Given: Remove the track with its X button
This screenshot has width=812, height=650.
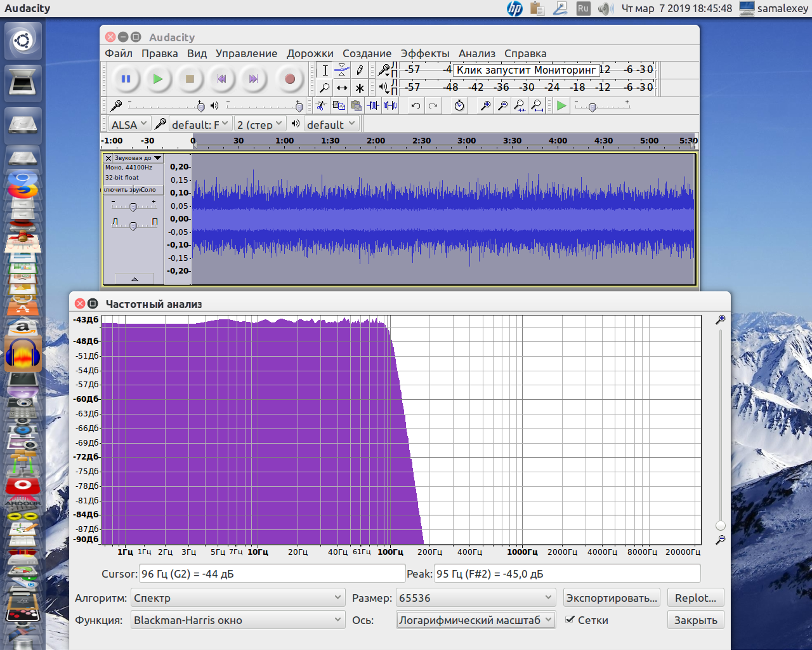Looking at the screenshot, I should pyautogui.click(x=108, y=158).
